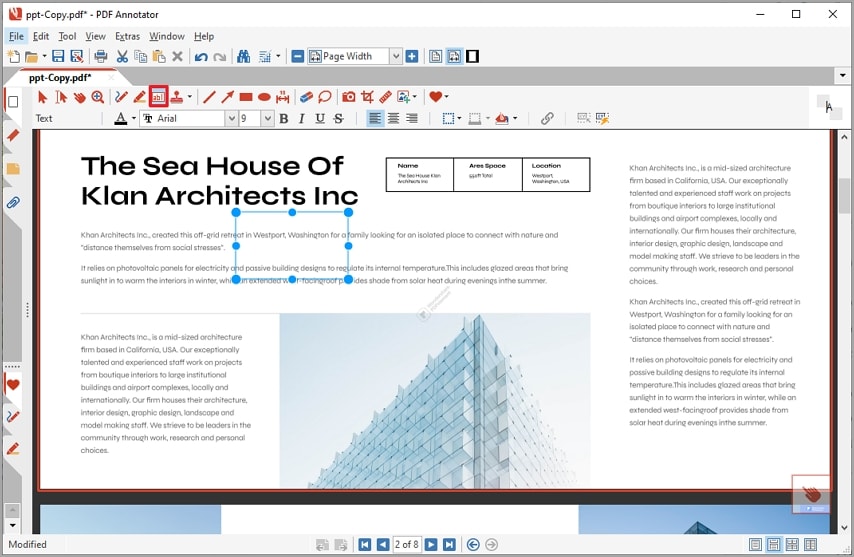
Task: Switch to the ppt-Copy.pdf tab
Action: (60, 77)
